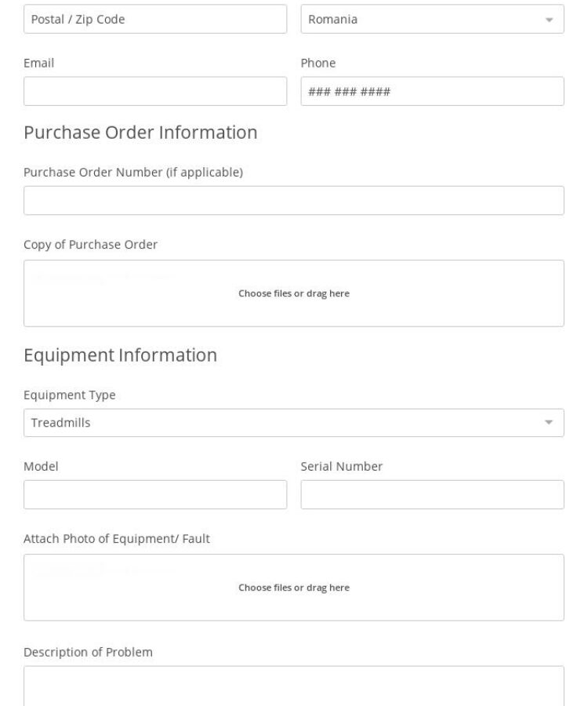Click the Purchase Order Information heading
This screenshot has height=706, width=588.
[141, 132]
